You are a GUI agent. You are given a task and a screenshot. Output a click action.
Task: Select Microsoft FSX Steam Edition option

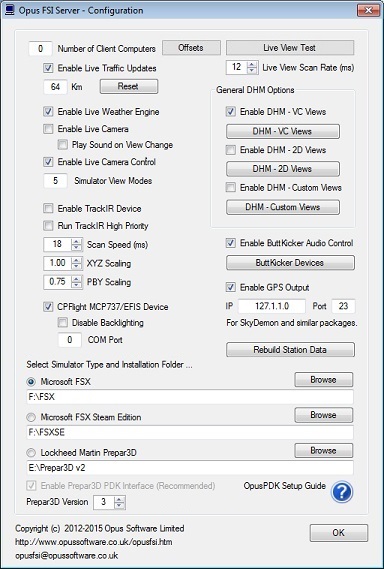(x=31, y=417)
